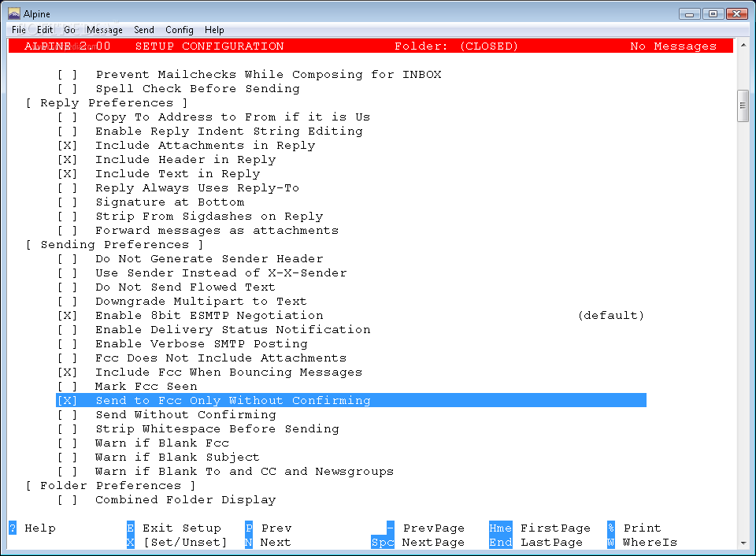The height and width of the screenshot is (556, 756).
Task: Open the Go menu
Action: 70,30
